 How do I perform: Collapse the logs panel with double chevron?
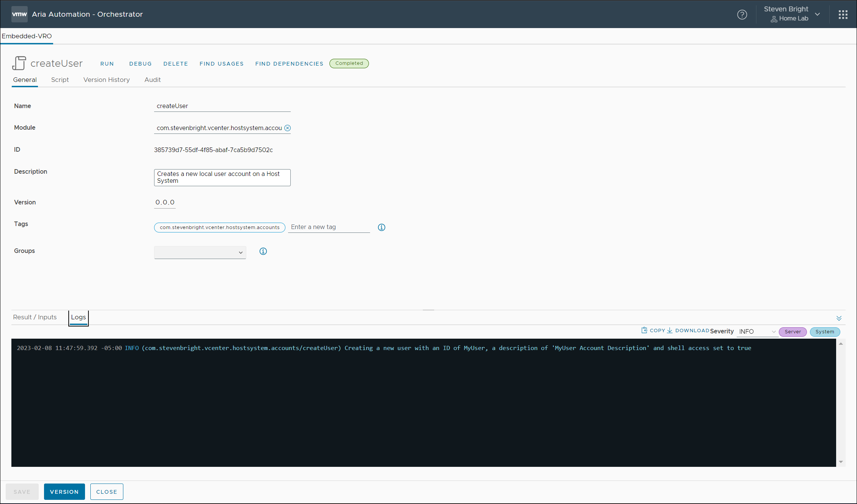point(839,318)
